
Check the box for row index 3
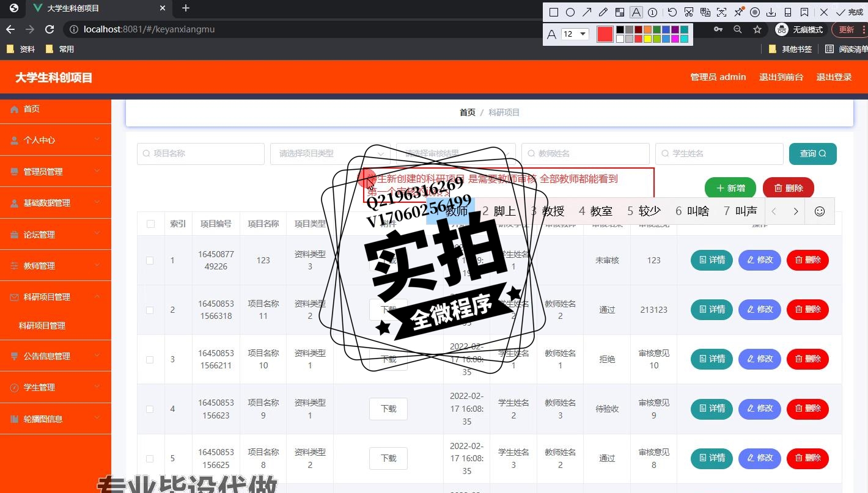point(150,359)
